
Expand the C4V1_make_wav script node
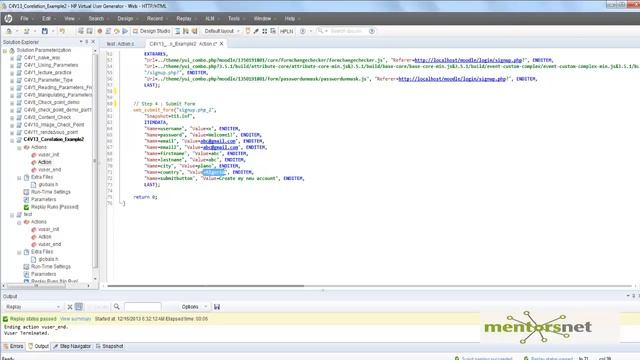point(12,58)
